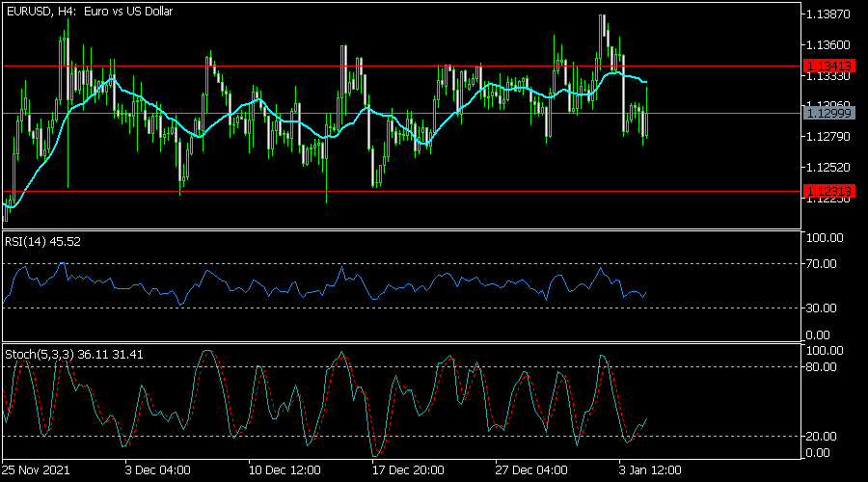The height and width of the screenshot is (482, 868).
Task: Click the 27 Dec 04:00 time label
Action: pos(532,470)
